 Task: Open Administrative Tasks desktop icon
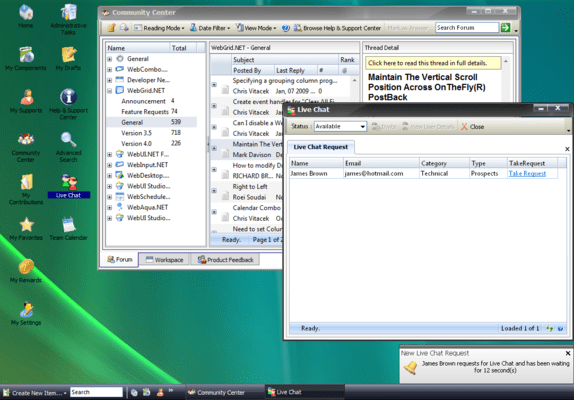[68, 19]
